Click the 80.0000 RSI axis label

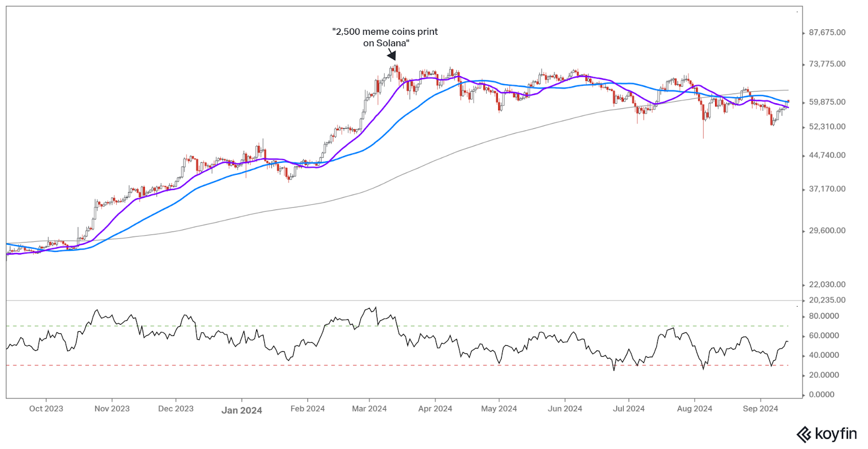(x=824, y=316)
